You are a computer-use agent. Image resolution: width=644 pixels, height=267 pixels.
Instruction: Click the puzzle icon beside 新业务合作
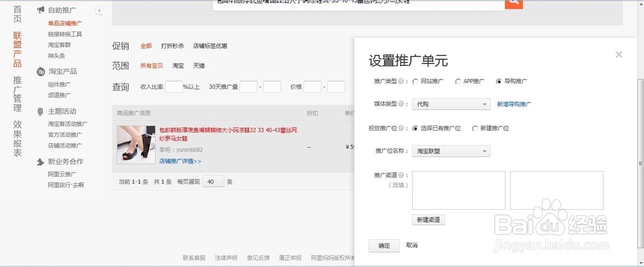(x=40, y=161)
